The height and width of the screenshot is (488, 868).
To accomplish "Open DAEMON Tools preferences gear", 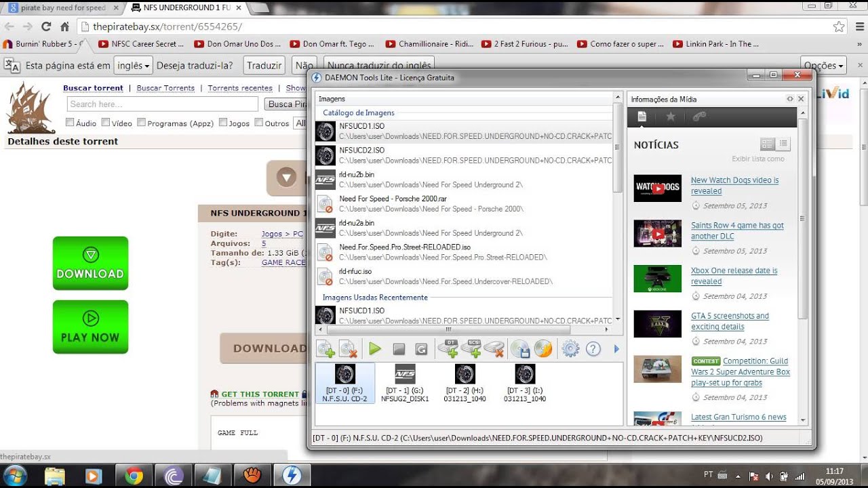I will coord(571,349).
